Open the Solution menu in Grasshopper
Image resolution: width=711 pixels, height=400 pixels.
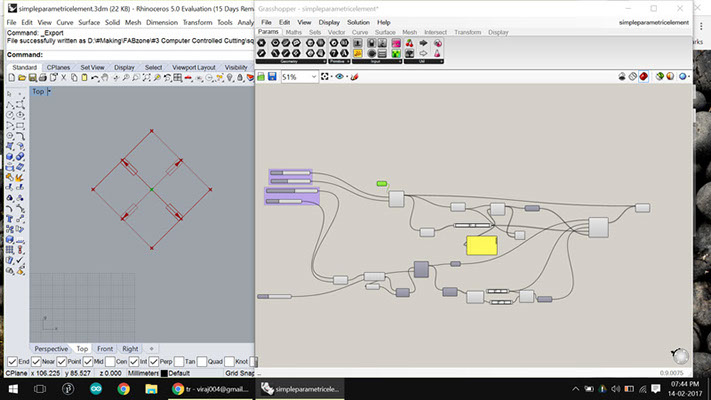pos(358,22)
